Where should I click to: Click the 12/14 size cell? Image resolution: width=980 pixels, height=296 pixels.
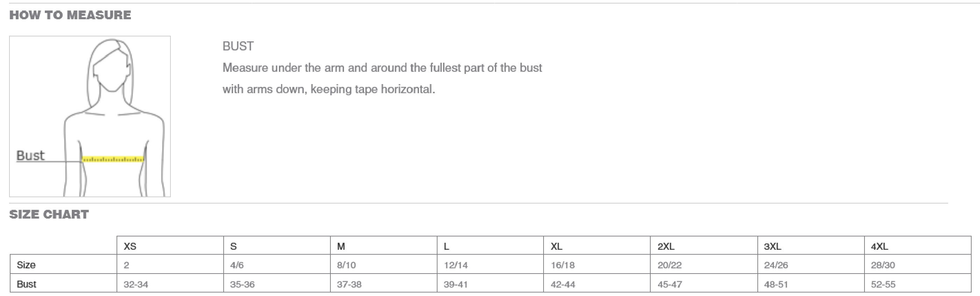click(x=456, y=265)
